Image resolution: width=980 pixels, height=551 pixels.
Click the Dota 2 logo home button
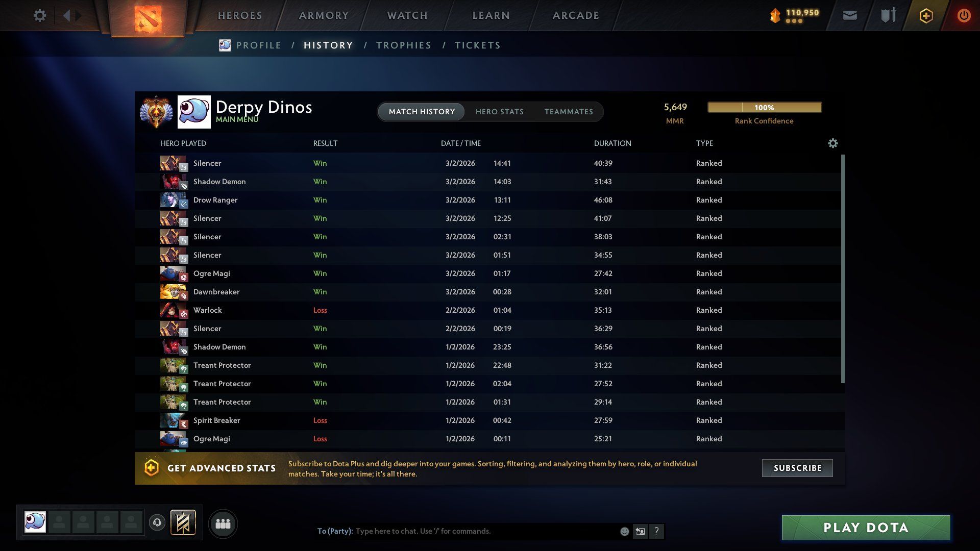148,18
